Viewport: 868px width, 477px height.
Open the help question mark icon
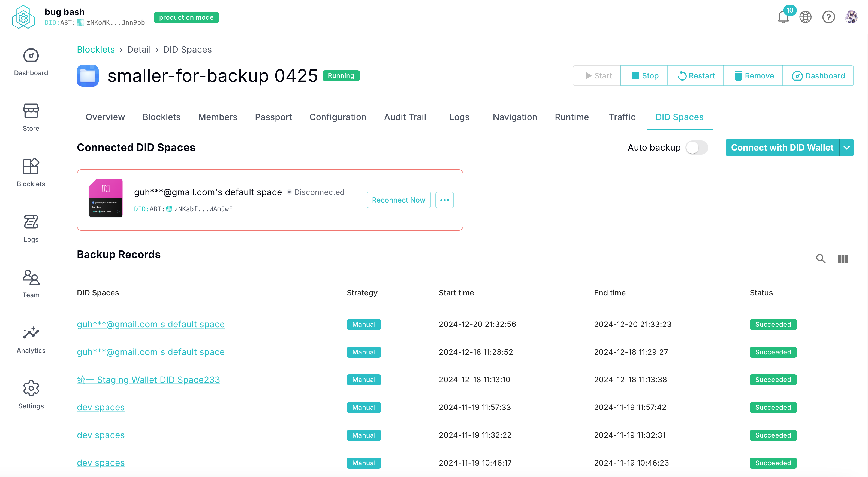[828, 17]
